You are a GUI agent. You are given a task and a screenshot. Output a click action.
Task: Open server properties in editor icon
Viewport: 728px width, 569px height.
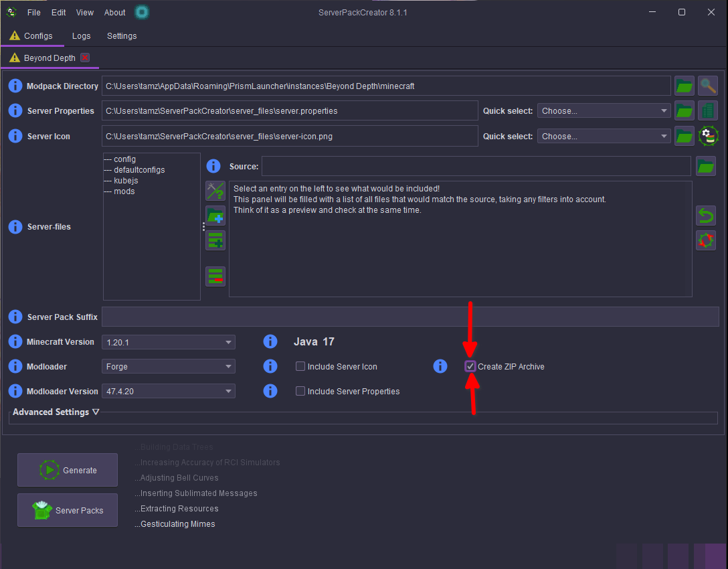pos(708,110)
